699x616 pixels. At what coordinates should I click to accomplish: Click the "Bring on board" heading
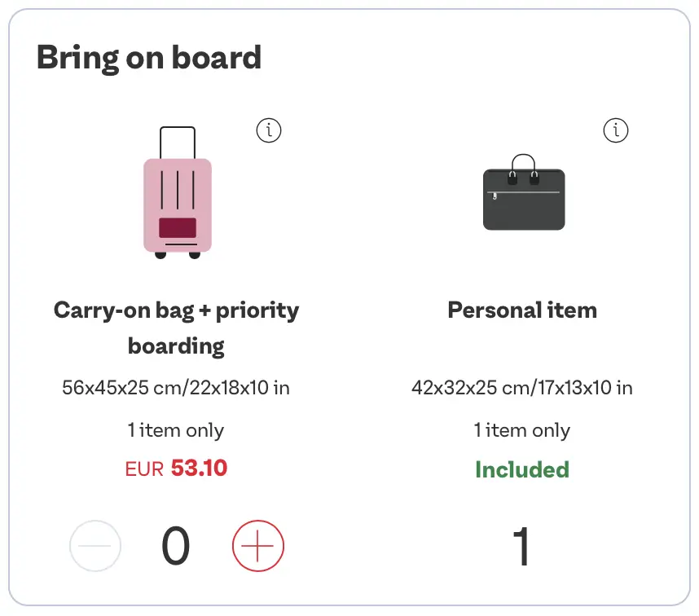(149, 58)
